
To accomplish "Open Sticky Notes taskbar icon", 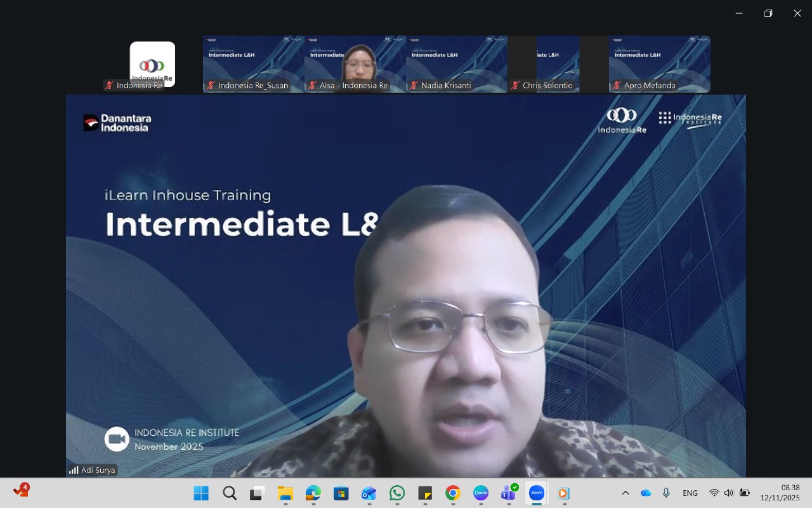I will (x=425, y=493).
